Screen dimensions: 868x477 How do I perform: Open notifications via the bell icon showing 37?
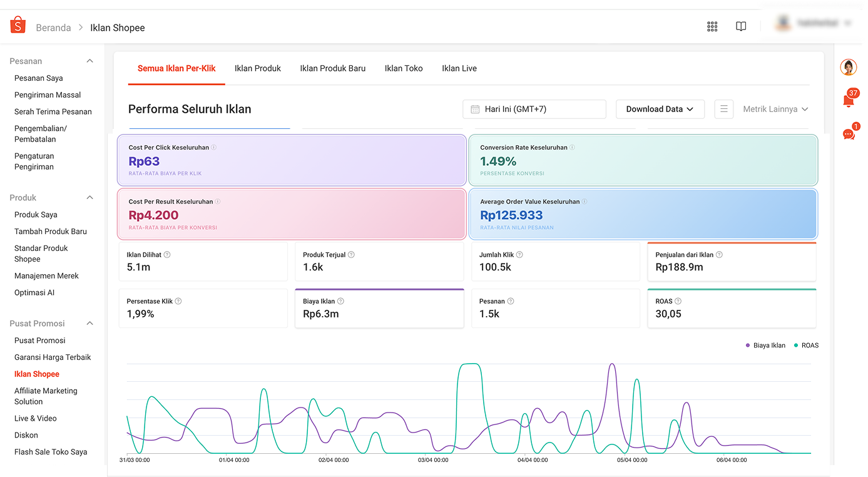849,99
